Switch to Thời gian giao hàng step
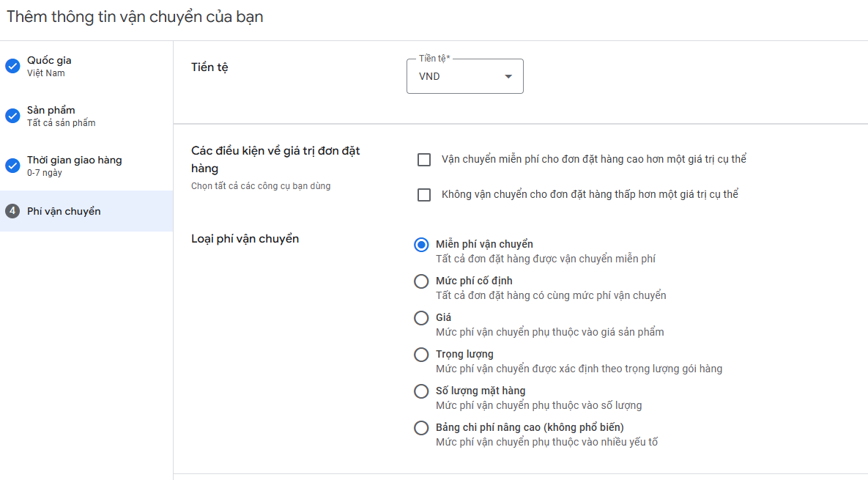Viewport: 868px width, 480px height. 86,166
